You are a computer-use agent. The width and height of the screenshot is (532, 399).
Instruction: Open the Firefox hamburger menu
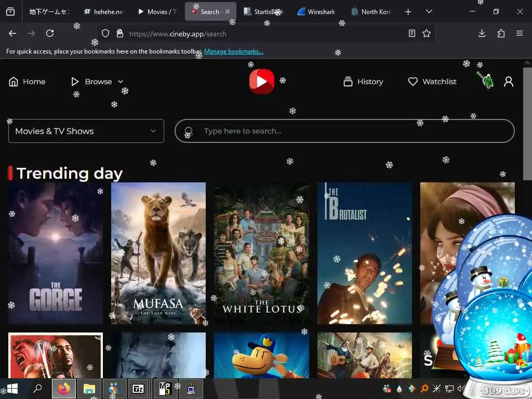tap(520, 33)
